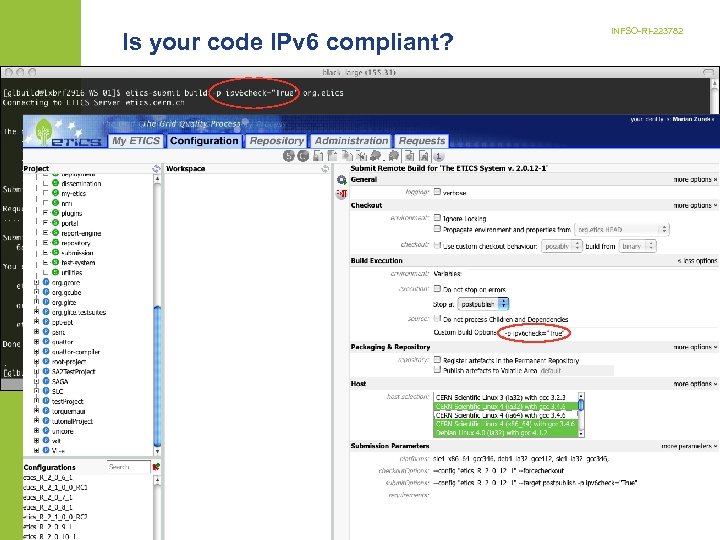
Task: Refresh the Project panel
Action: pos(157,169)
